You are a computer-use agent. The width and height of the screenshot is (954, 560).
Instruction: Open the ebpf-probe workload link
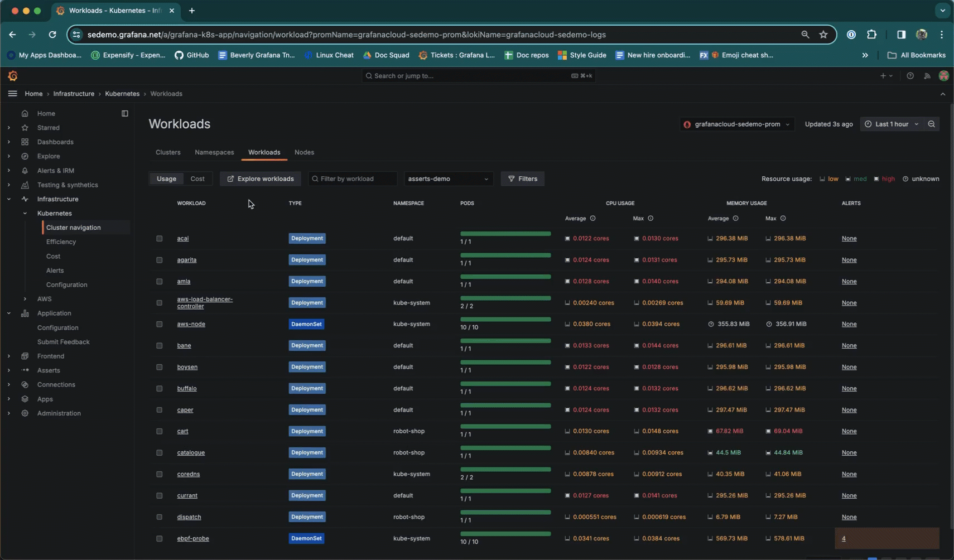[x=193, y=539]
